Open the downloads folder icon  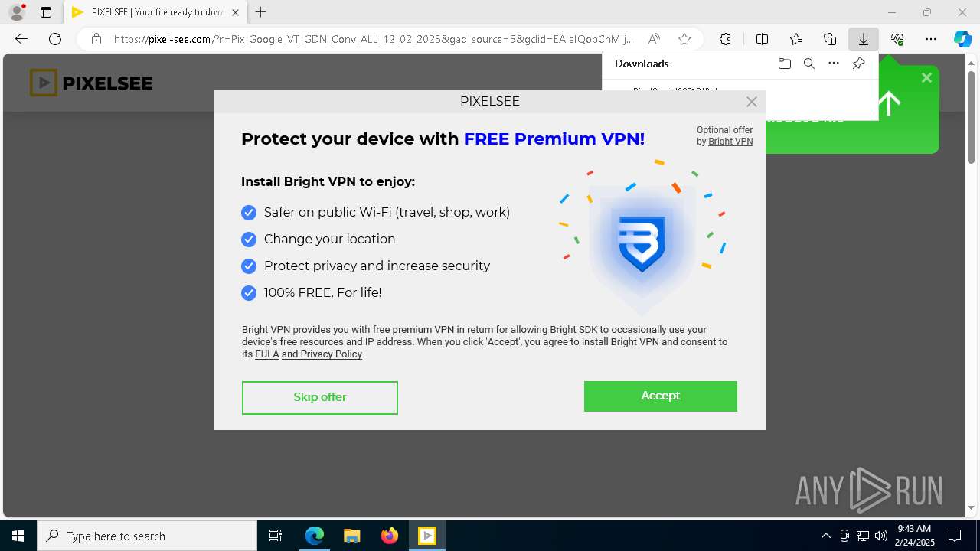tap(784, 64)
